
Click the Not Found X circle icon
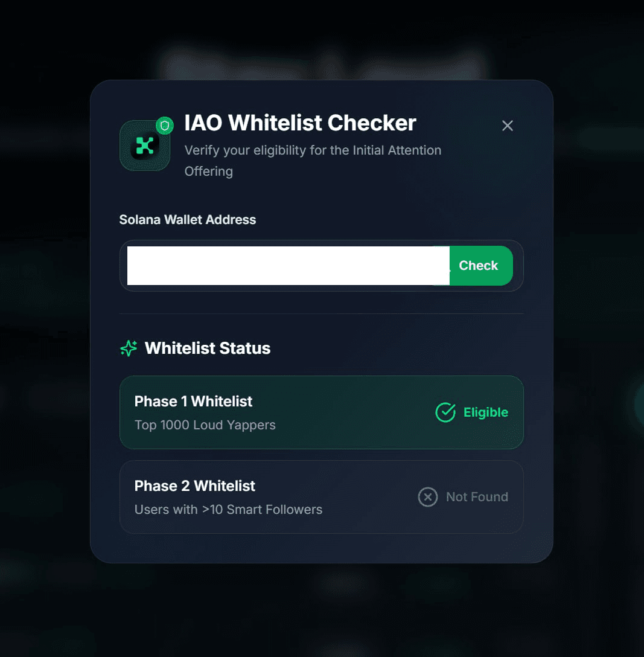pos(428,497)
